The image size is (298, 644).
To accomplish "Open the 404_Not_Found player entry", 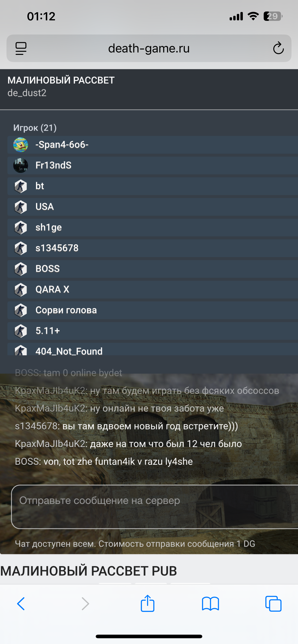I will pyautogui.click(x=153, y=349).
